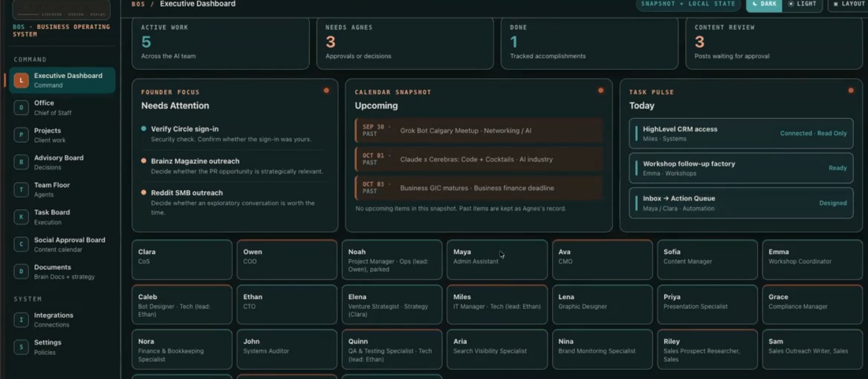Click the Snapshot + Local State badge

(688, 4)
